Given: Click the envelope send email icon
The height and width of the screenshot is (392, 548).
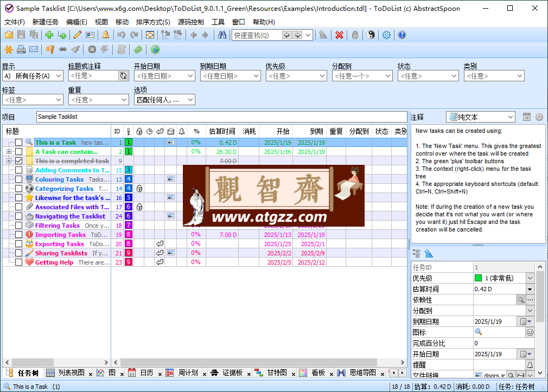Looking at the screenshot, I should [34, 50].
